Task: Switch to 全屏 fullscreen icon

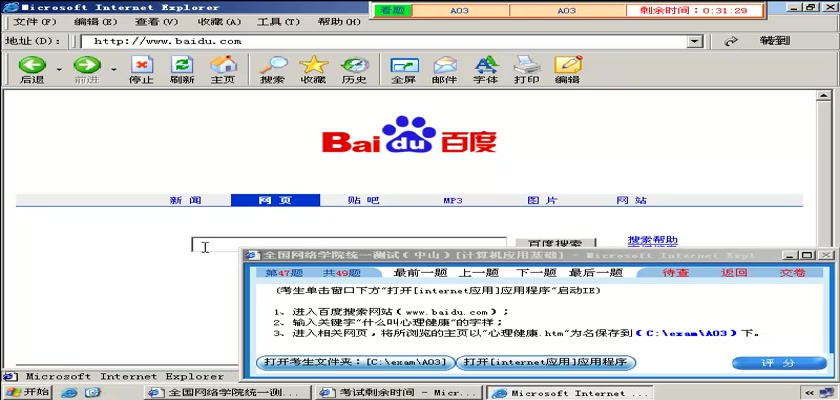Action: click(x=404, y=70)
